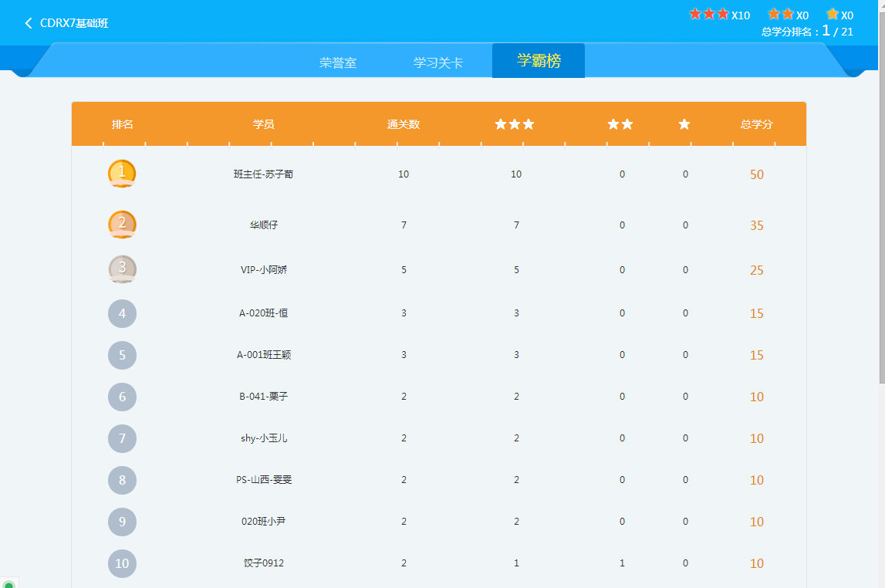
Task: Click the gray rank 10 badge
Action: (122, 563)
